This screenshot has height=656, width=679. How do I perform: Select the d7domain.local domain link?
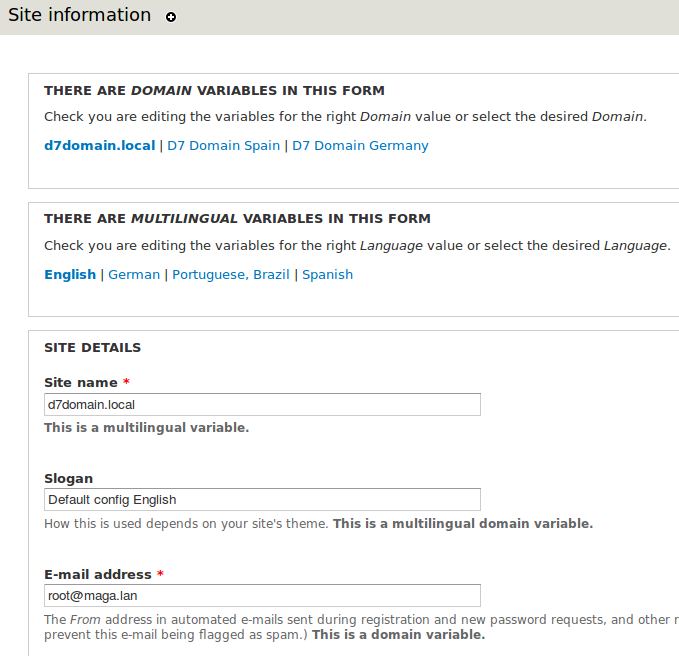point(99,145)
